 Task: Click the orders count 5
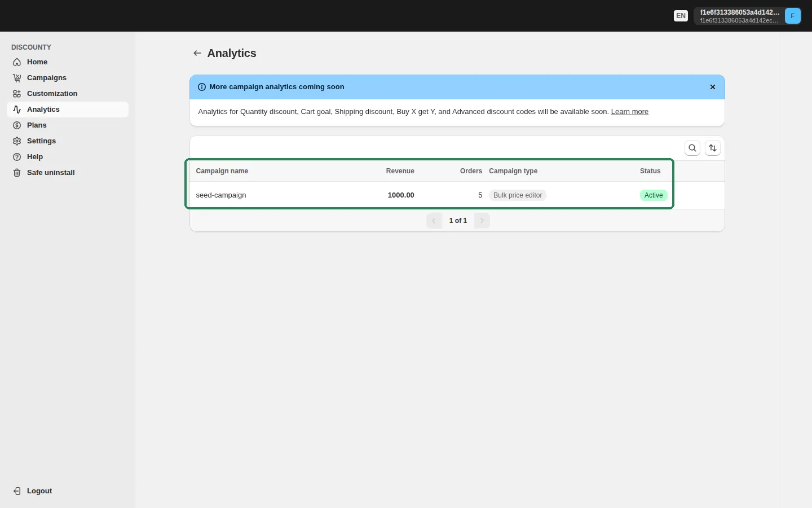[x=480, y=195]
